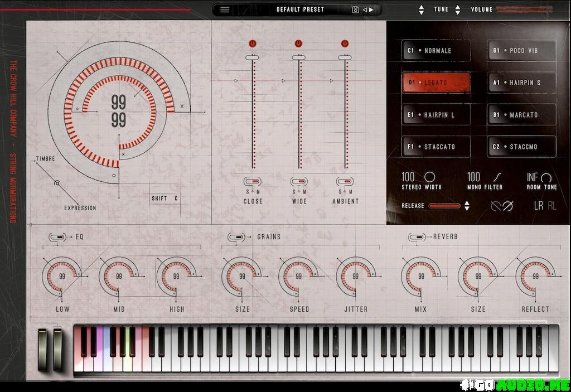Click the Mono Filter curve icon
The height and width of the screenshot is (392, 571).
(x=491, y=177)
